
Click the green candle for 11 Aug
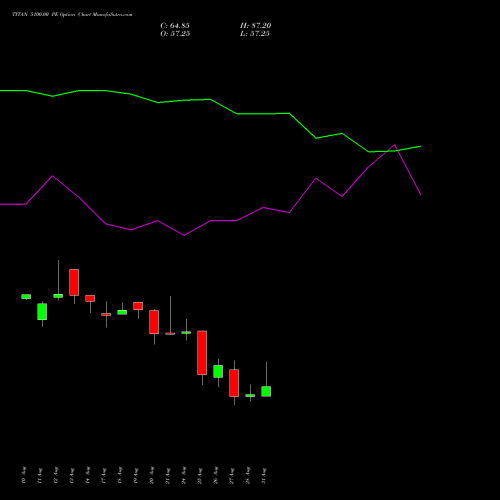point(42,312)
